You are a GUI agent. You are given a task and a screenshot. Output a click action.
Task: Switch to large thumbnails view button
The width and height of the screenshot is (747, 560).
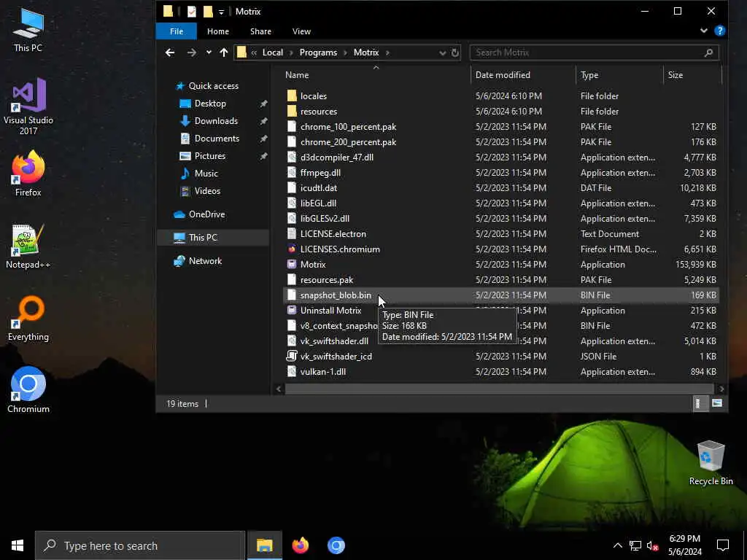(716, 404)
